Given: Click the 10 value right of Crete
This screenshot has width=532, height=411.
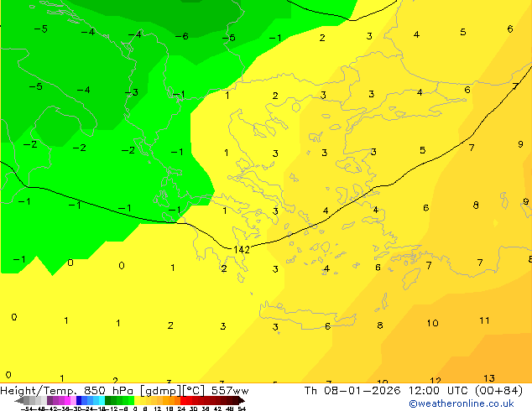Looking at the screenshot, I should tap(433, 323).
